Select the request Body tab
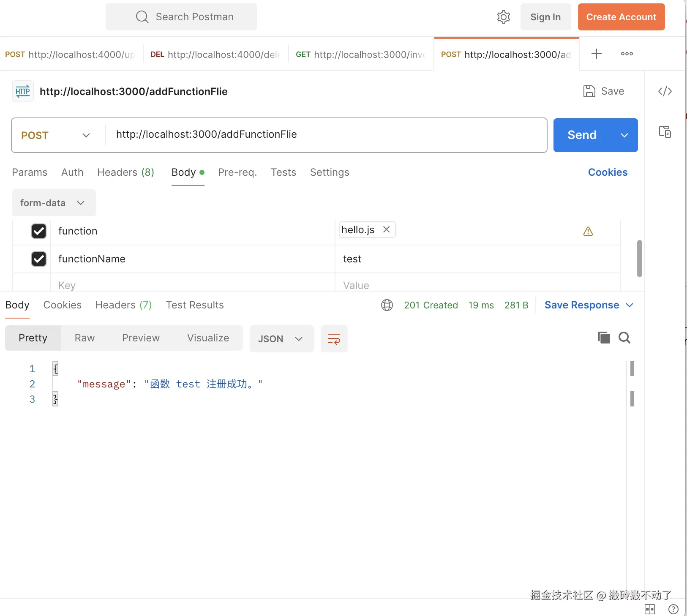Image resolution: width=687 pixels, height=616 pixels. click(x=188, y=172)
